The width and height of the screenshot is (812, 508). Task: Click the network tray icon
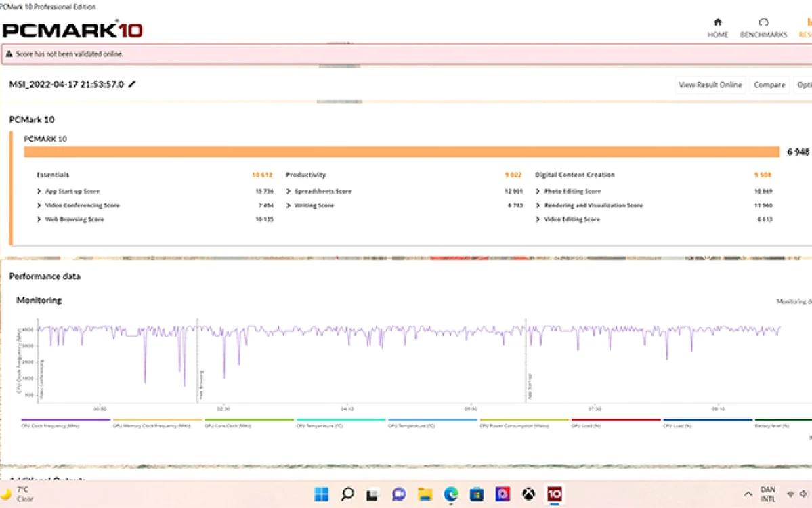click(790, 494)
